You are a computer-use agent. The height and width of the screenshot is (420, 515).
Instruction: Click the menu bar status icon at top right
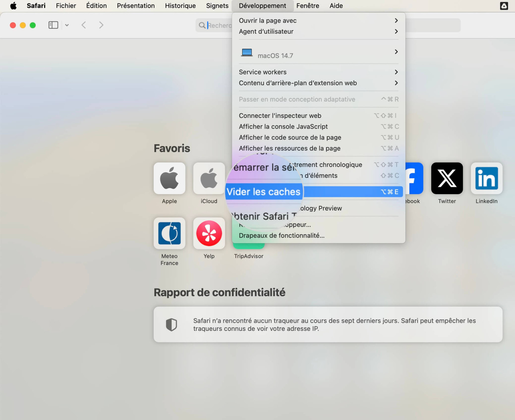(x=504, y=6)
